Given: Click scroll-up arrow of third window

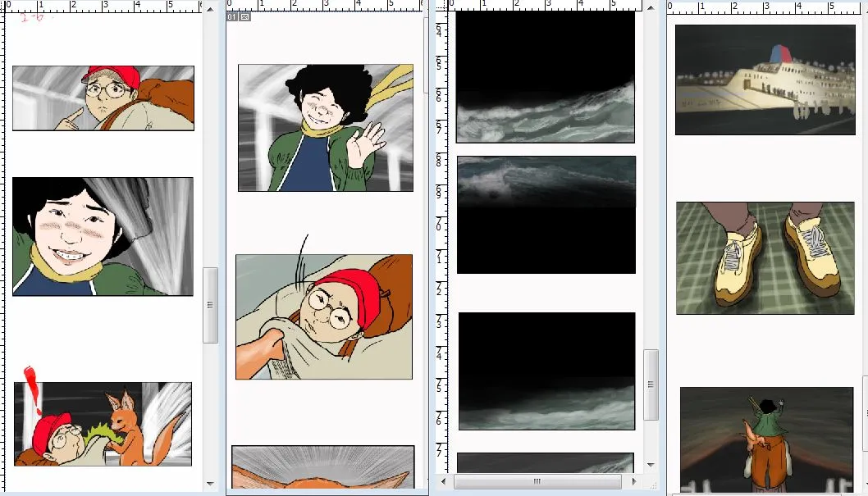Looking at the screenshot, I should click(x=651, y=8).
